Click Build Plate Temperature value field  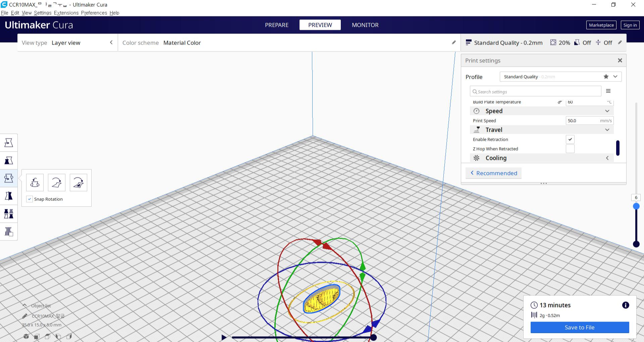coord(590,102)
